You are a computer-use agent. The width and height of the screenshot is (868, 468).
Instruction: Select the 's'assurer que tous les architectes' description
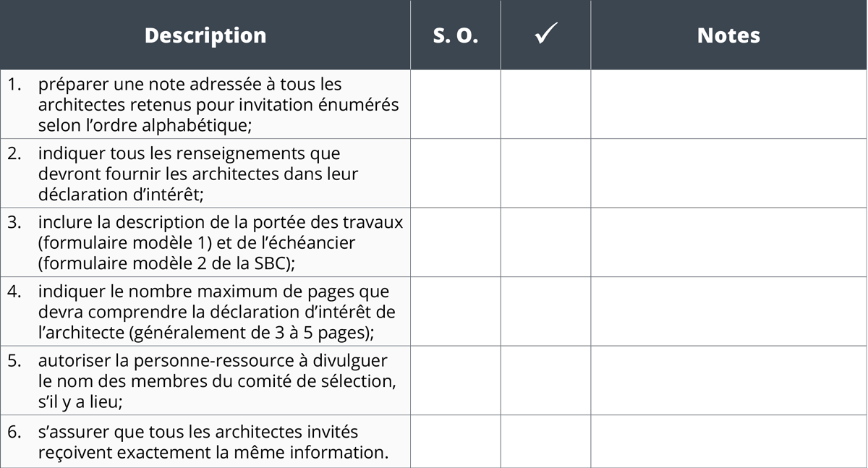(x=214, y=442)
